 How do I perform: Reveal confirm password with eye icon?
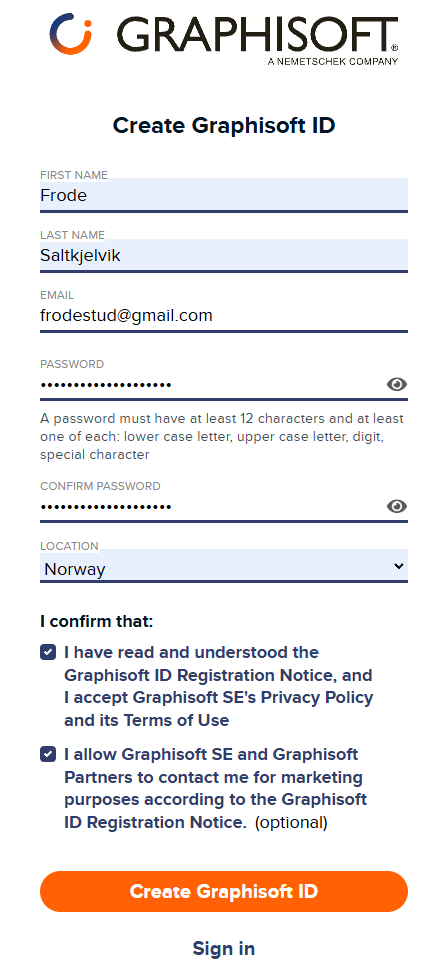(x=397, y=506)
